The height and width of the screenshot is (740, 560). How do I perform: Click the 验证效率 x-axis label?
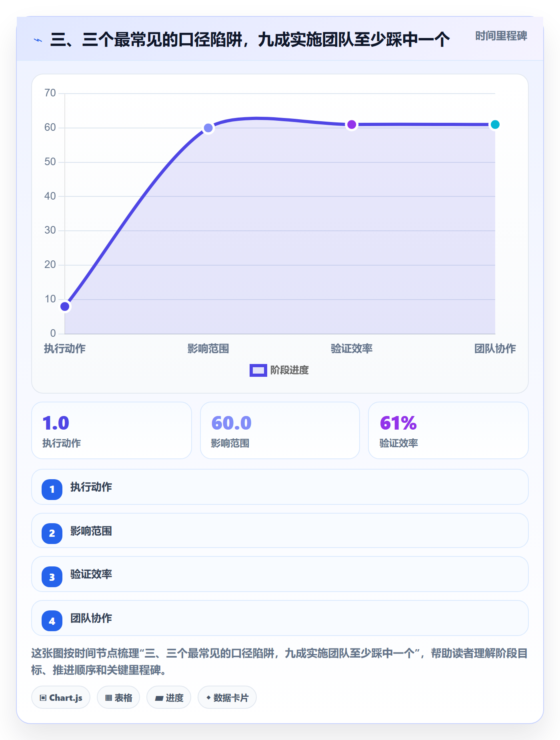[x=352, y=348]
